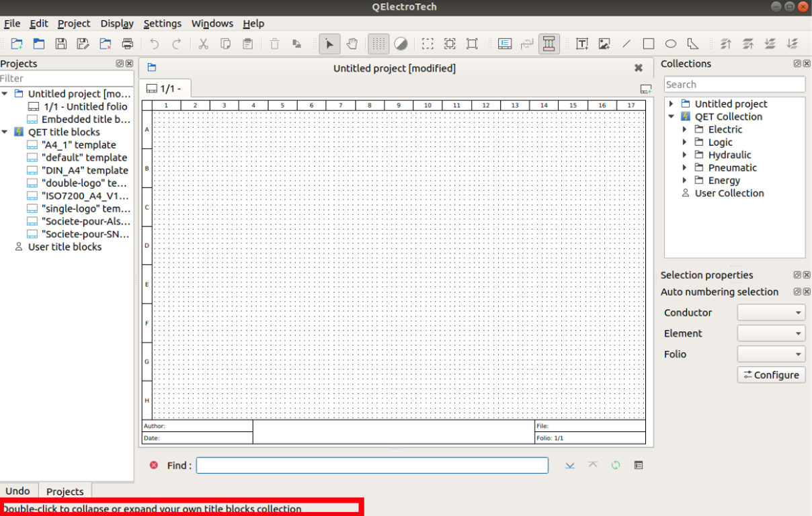The height and width of the screenshot is (516, 812).
Task: Rotate the selection using the toolbar icon
Action: coord(296,44)
